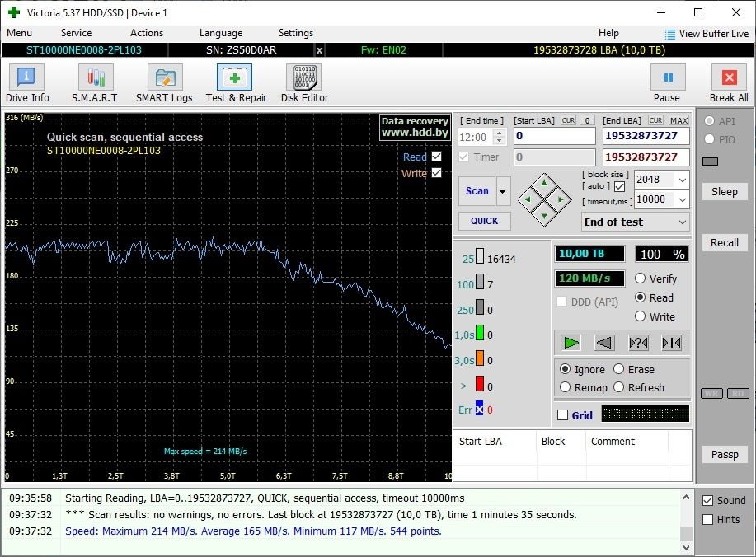Viewport: 756px width, 557px height.
Task: Click the up arrow in navigation diamond
Action: pos(544,183)
